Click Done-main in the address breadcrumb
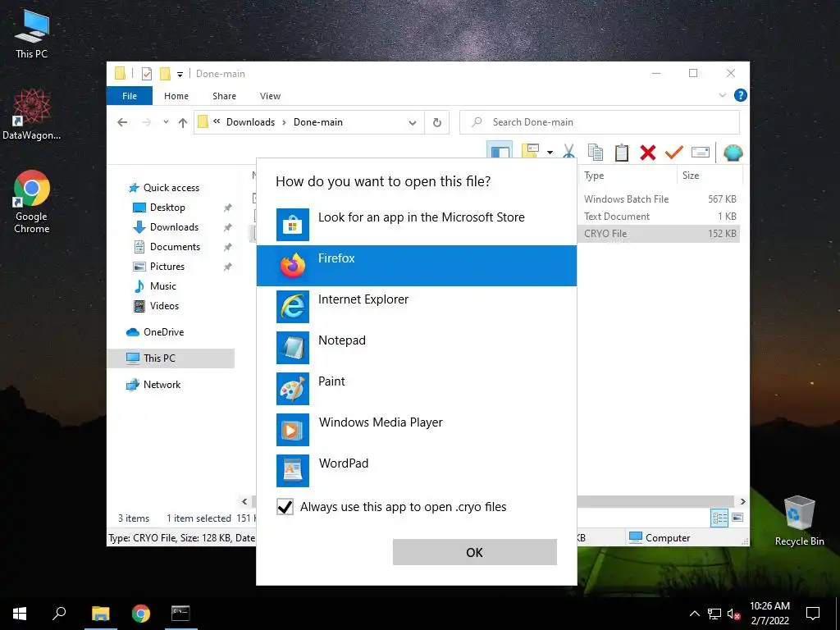This screenshot has height=630, width=840. click(318, 122)
